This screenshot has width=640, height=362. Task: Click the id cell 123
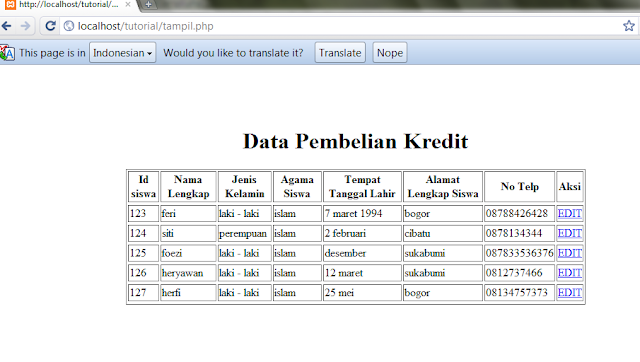[x=143, y=213]
